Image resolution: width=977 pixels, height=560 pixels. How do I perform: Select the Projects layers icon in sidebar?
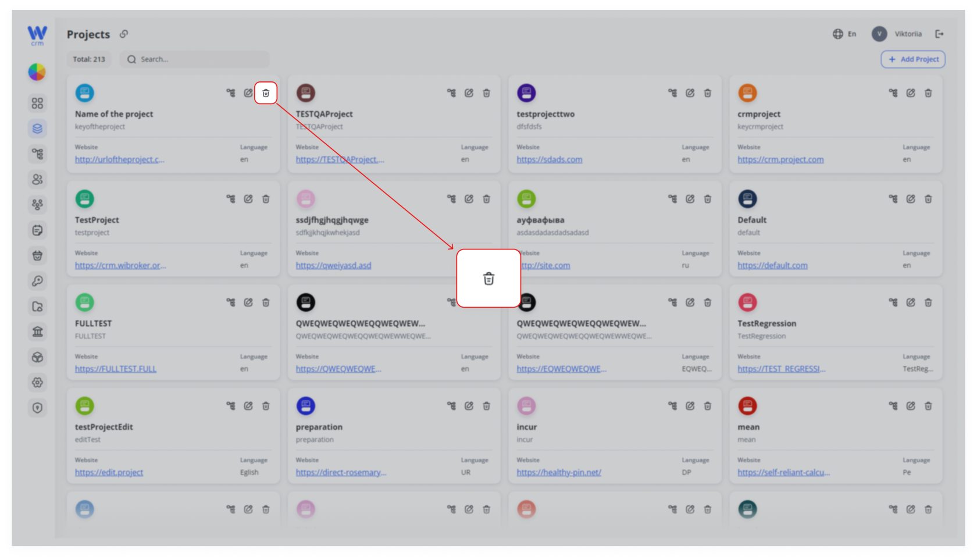[x=37, y=129]
